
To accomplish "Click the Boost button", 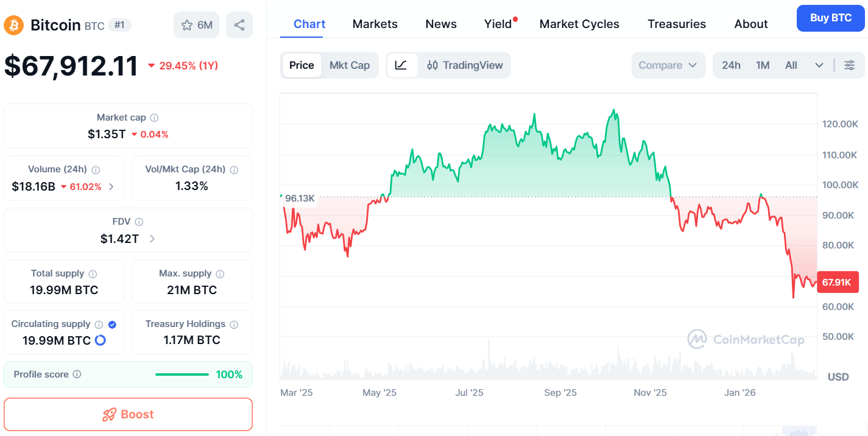I will 128,415.
